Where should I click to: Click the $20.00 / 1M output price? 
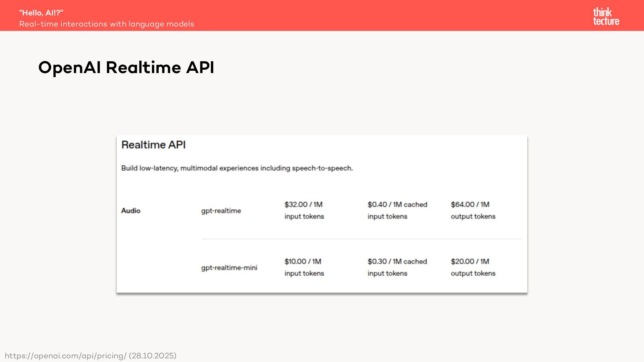coord(470,261)
